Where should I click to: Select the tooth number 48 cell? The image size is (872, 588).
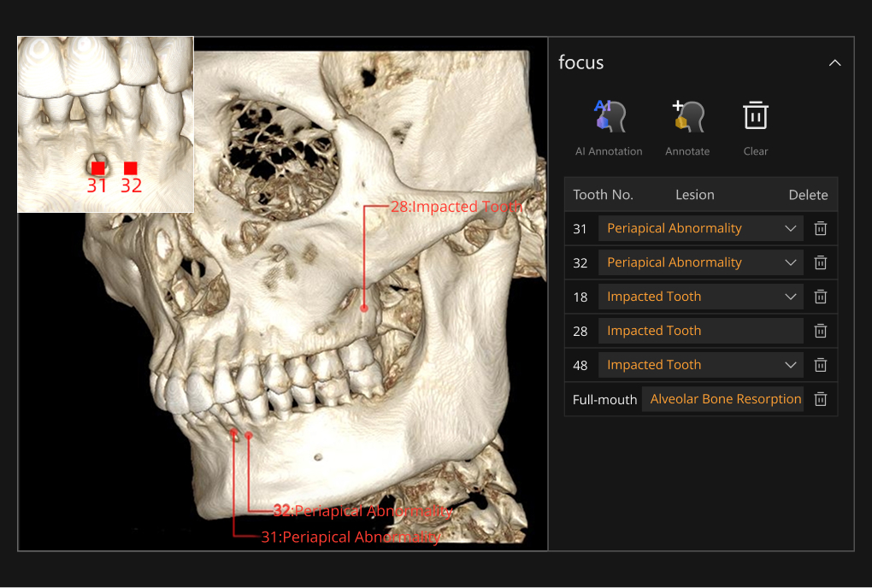(x=580, y=365)
